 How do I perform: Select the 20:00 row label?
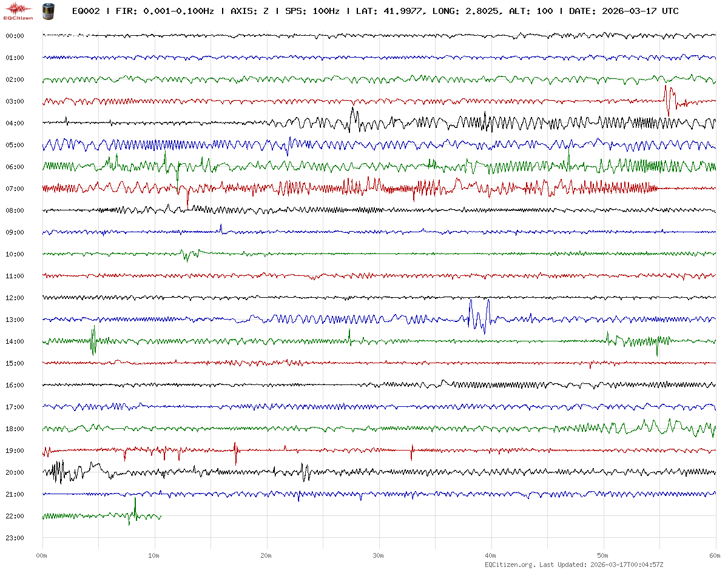[15, 472]
